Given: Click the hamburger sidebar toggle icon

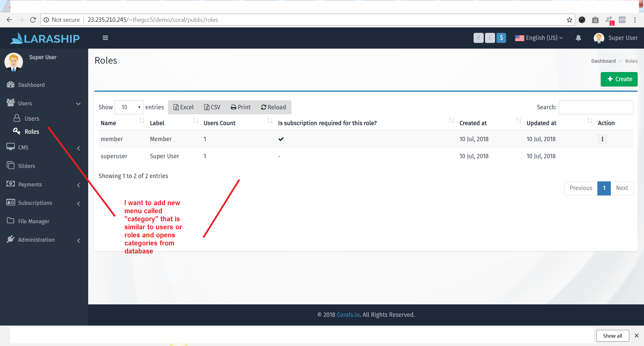Looking at the screenshot, I should (x=105, y=38).
